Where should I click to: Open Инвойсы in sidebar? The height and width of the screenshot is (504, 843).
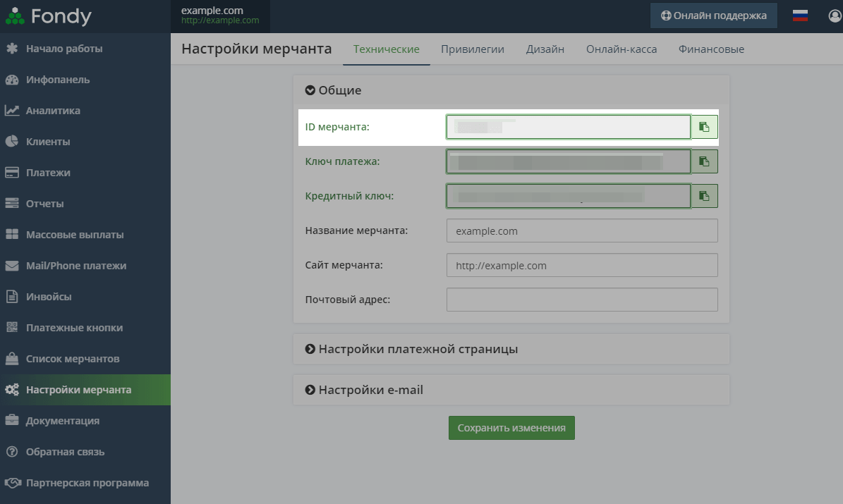(x=49, y=297)
